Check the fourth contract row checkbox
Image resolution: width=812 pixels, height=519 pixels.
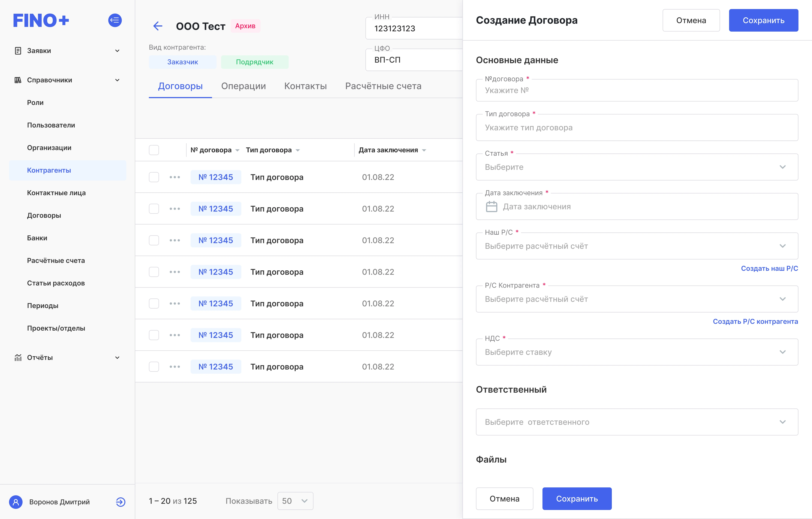click(x=154, y=272)
